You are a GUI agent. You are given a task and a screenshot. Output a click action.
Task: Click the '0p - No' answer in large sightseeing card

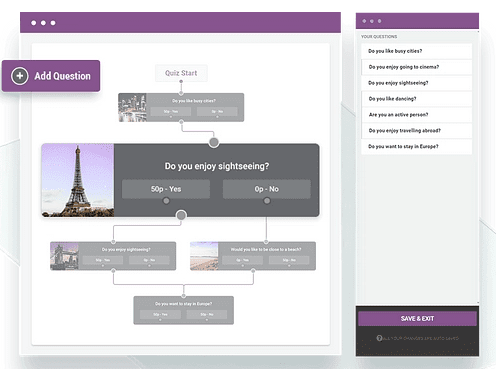267,189
